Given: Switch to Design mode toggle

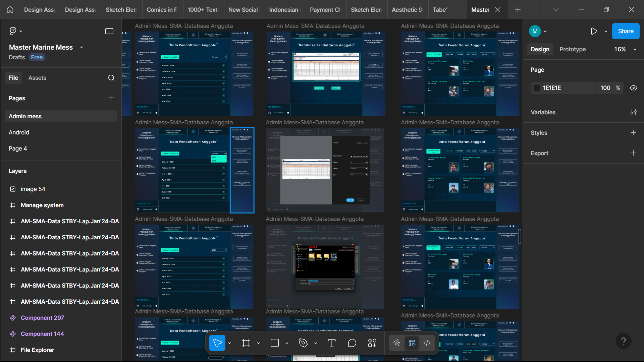Looking at the screenshot, I should 412,343.
